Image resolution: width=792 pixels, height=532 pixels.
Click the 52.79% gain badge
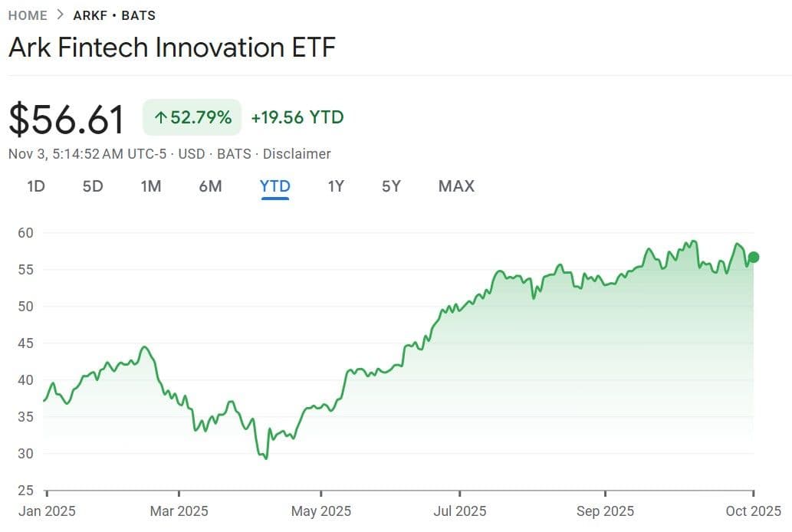tap(192, 117)
